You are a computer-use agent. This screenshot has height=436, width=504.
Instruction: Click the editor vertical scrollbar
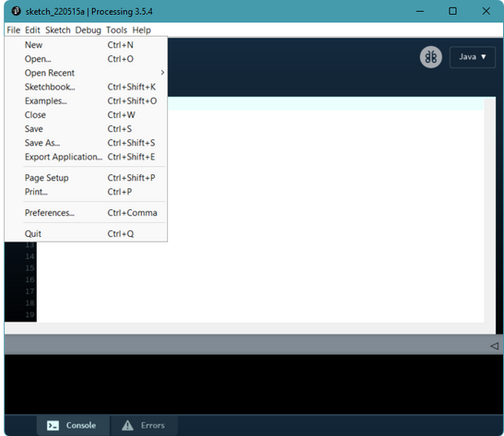[x=489, y=216]
